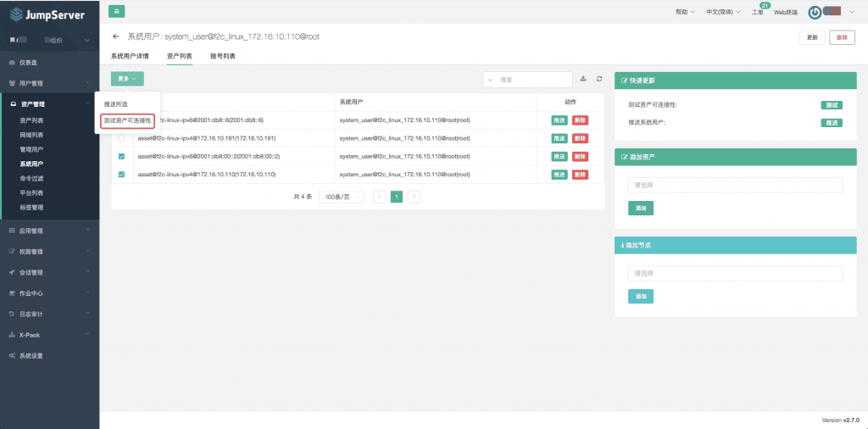Switch to the 资产列表 tab
Image resolution: width=868 pixels, height=429 pixels.
coord(180,56)
